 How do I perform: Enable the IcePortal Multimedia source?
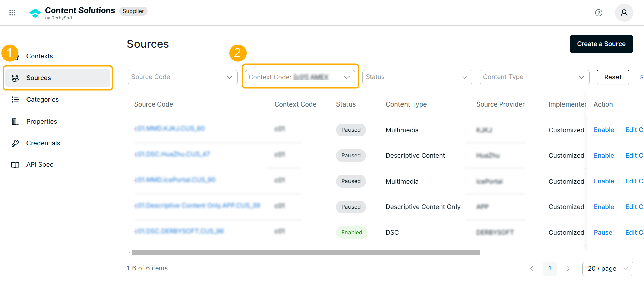pyautogui.click(x=604, y=181)
